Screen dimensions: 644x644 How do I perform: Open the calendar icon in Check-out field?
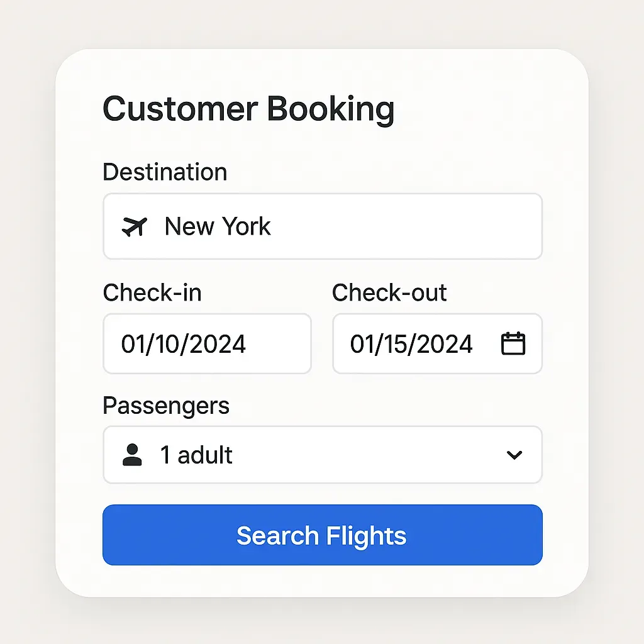tap(513, 343)
